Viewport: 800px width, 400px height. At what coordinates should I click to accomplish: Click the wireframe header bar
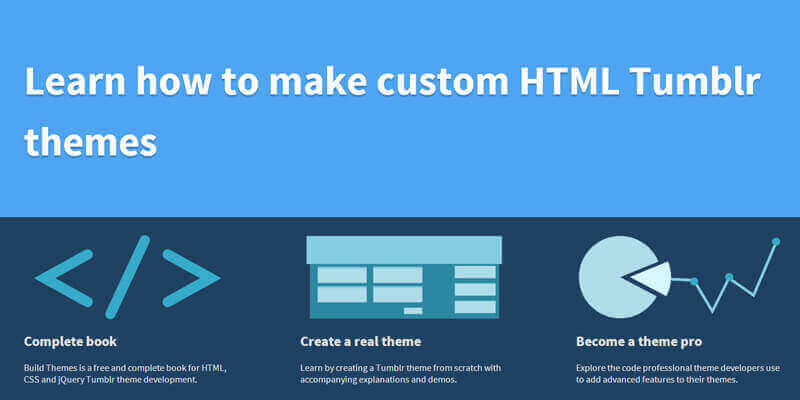(404, 249)
